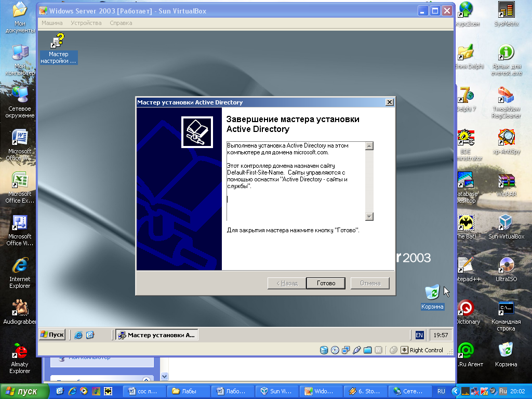The width and height of the screenshot is (532, 399).
Task: Select the host Корзина desktop icon
Action: pyautogui.click(x=506, y=355)
